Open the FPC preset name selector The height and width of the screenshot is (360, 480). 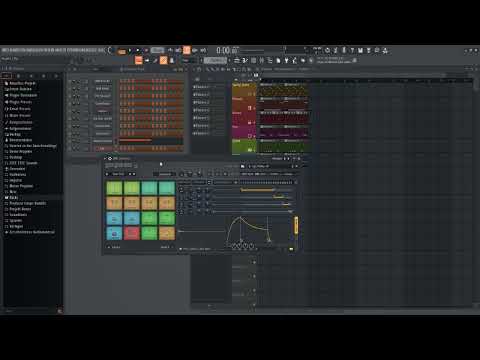(269, 166)
